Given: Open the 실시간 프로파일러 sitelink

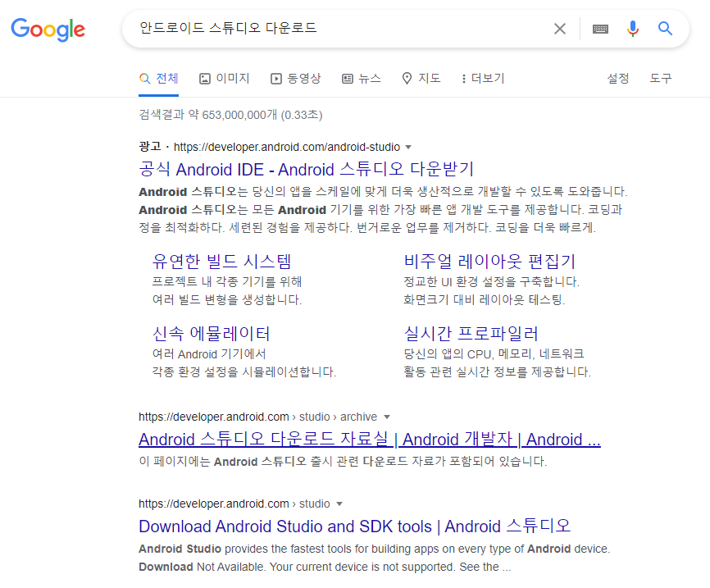Looking at the screenshot, I should click(471, 334).
